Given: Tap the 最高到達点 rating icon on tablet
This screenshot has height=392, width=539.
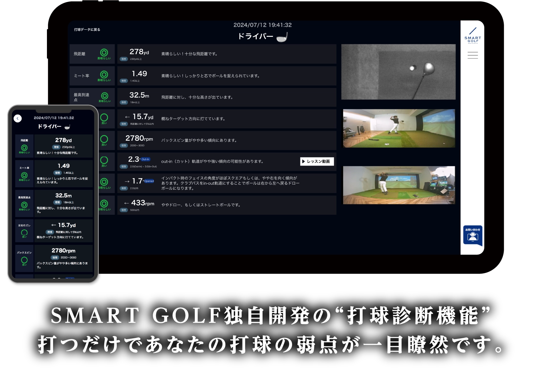Looking at the screenshot, I should click(104, 96).
